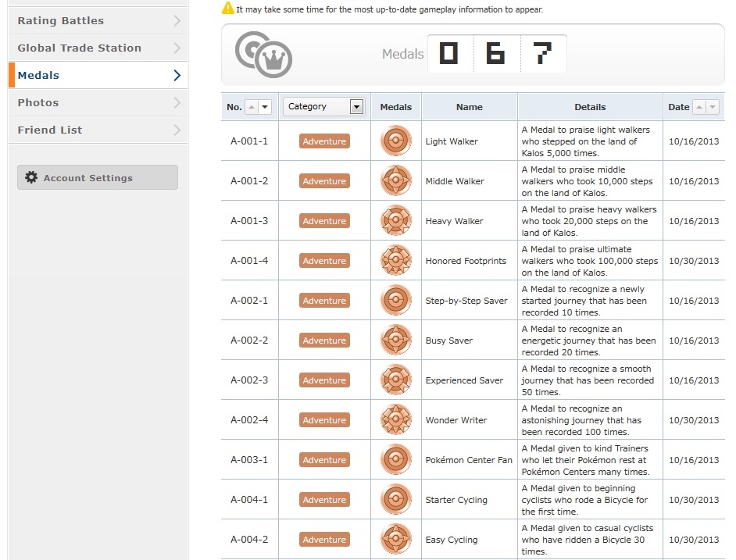
Task: Sort the Date column descending
Action: click(712, 107)
